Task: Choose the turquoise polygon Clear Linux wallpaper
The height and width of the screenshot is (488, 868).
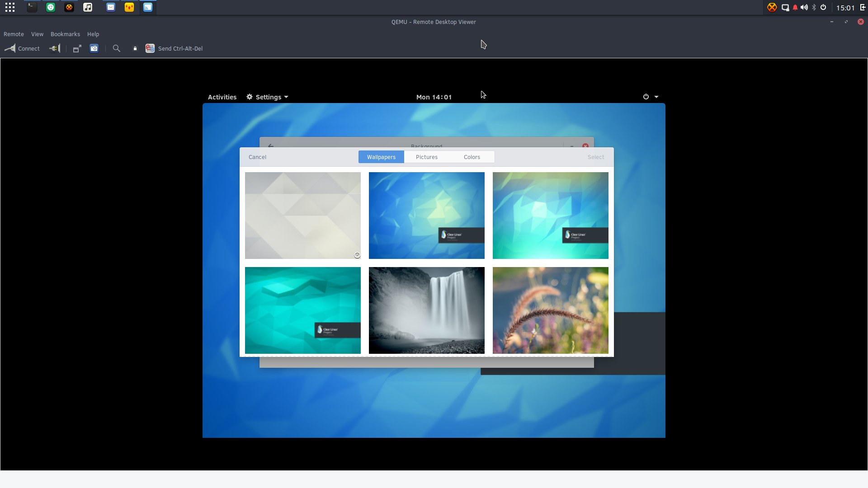Action: (x=303, y=310)
